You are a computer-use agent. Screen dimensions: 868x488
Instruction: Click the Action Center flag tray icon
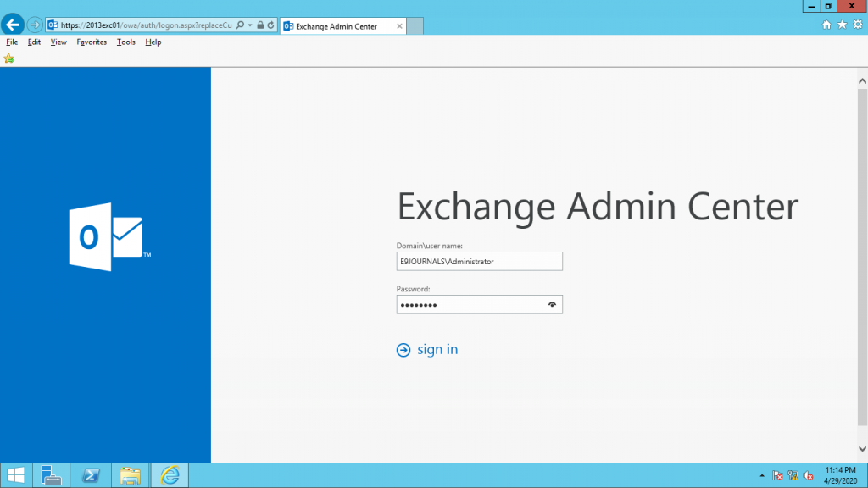pyautogui.click(x=777, y=476)
